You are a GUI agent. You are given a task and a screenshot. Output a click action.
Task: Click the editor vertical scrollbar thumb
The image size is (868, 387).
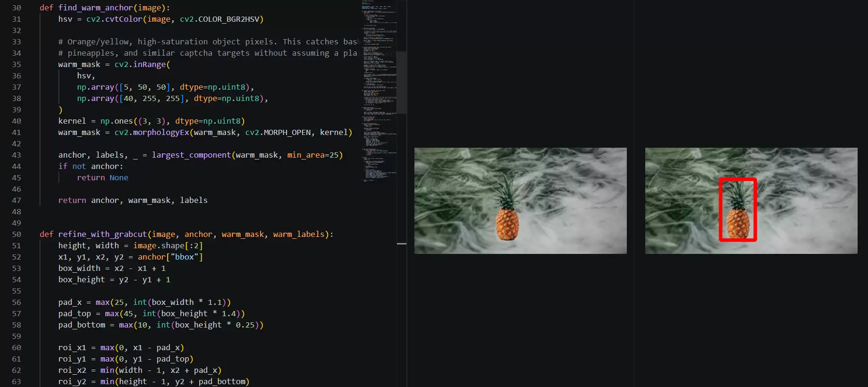pos(402,83)
